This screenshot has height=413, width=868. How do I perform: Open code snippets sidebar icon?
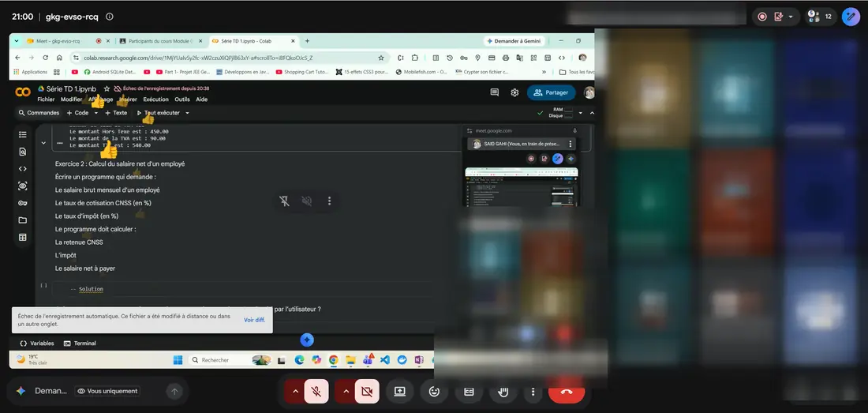23,169
